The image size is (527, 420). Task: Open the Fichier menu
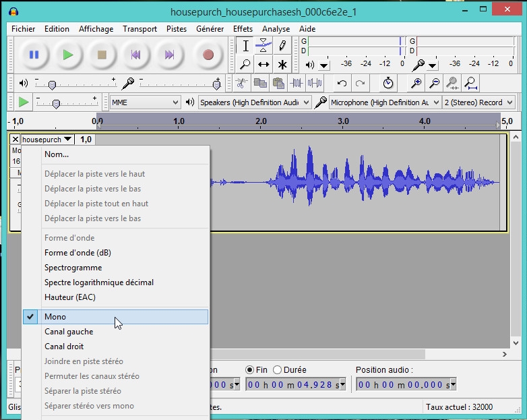click(23, 29)
